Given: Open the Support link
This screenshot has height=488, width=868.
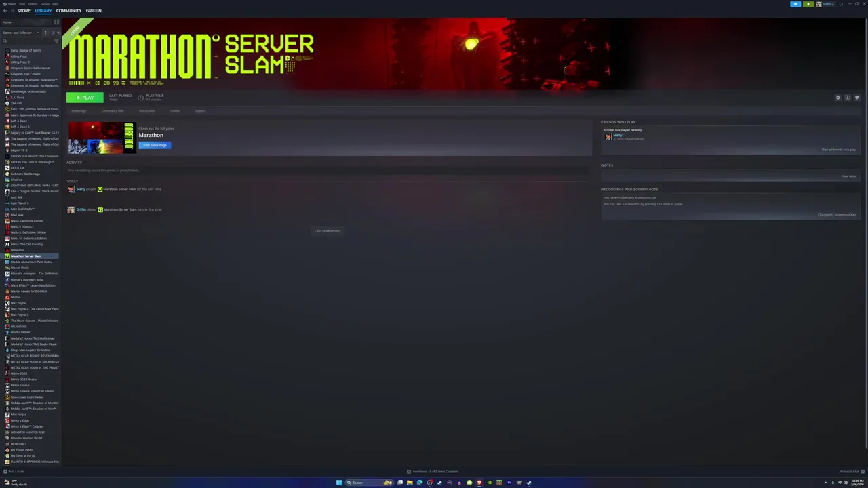Looking at the screenshot, I should click(x=201, y=110).
